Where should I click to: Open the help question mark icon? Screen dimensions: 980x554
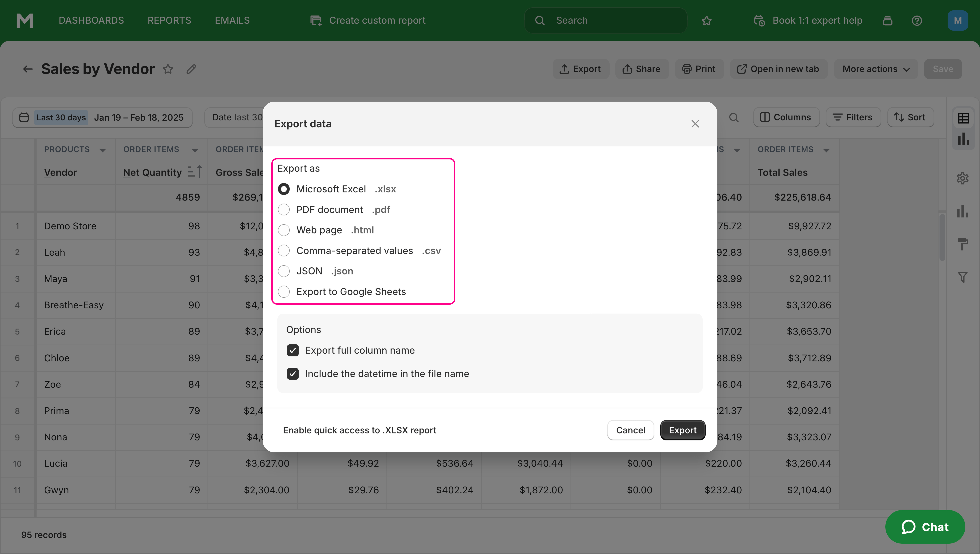pyautogui.click(x=917, y=21)
